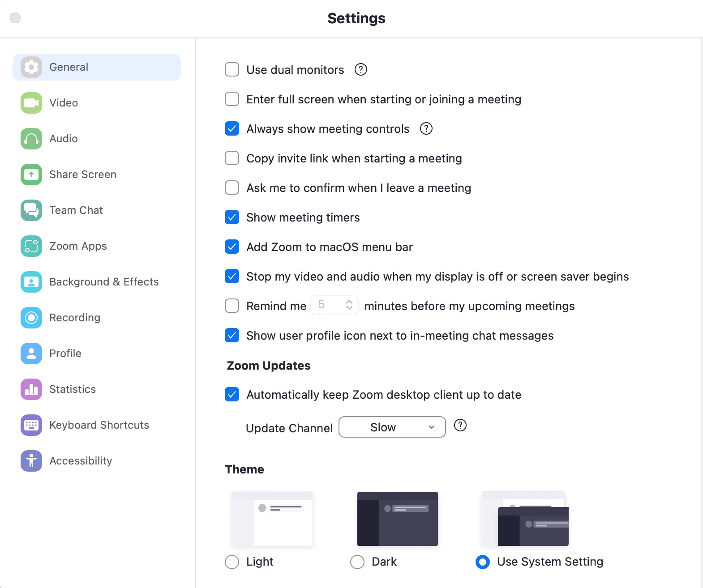Click the Recording circle icon
Image resolution: width=703 pixels, height=588 pixels.
coord(31,318)
